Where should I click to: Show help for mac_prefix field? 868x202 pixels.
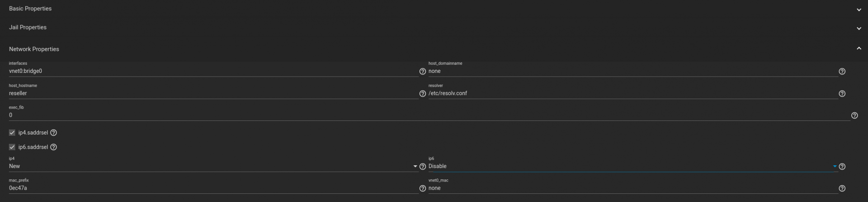[423, 188]
